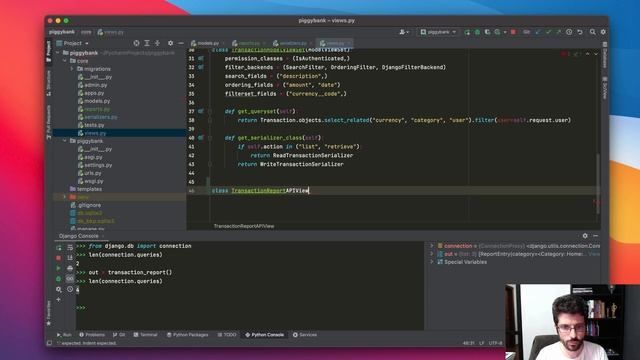Open IDE settings gear in the top toolbar
The image size is (640, 360).
tap(603, 32)
